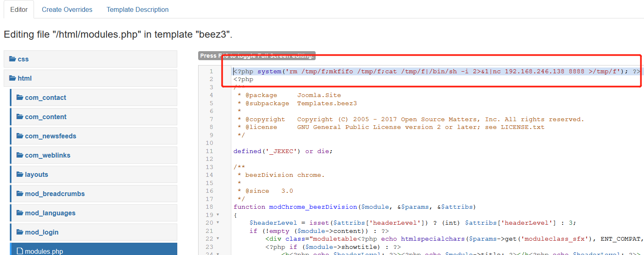Screen dimensions: 644x255
Task: Click the $module->showtitle line
Action: pyautogui.click(x=333, y=247)
